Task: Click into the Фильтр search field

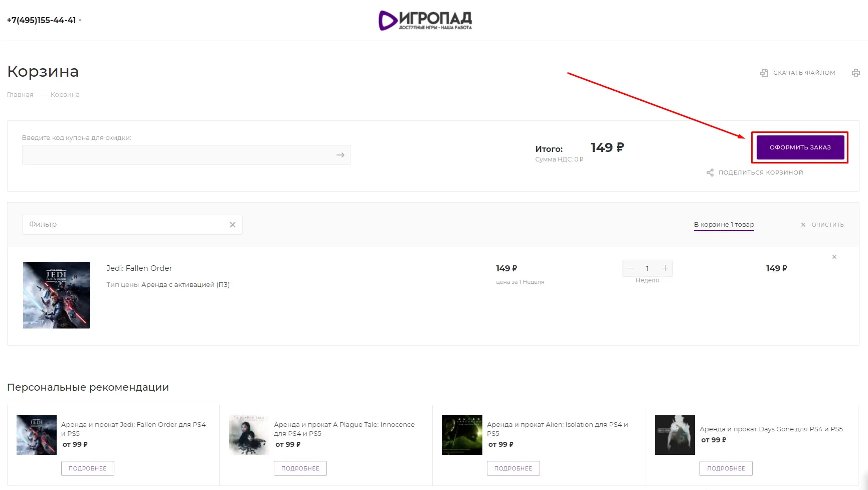Action: (125, 225)
